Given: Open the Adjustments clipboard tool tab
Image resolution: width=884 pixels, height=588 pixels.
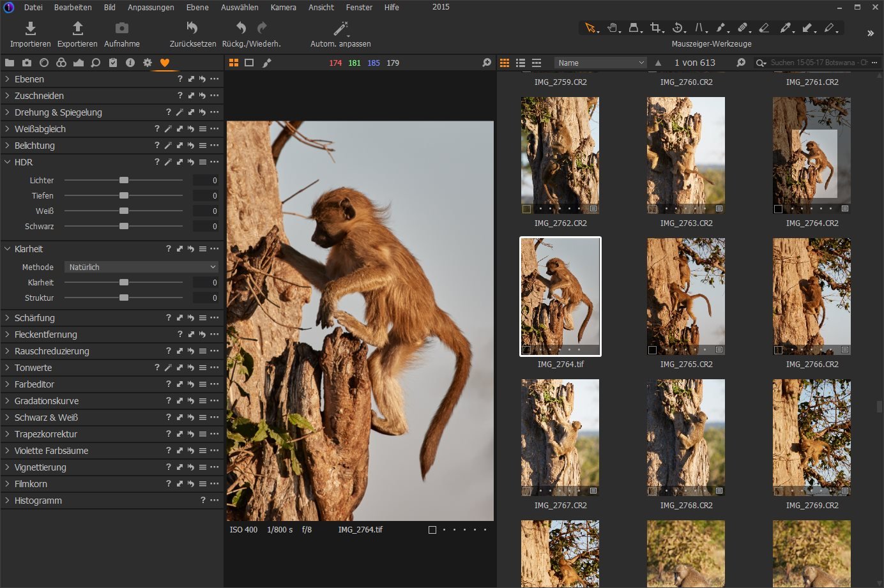Looking at the screenshot, I should (113, 63).
